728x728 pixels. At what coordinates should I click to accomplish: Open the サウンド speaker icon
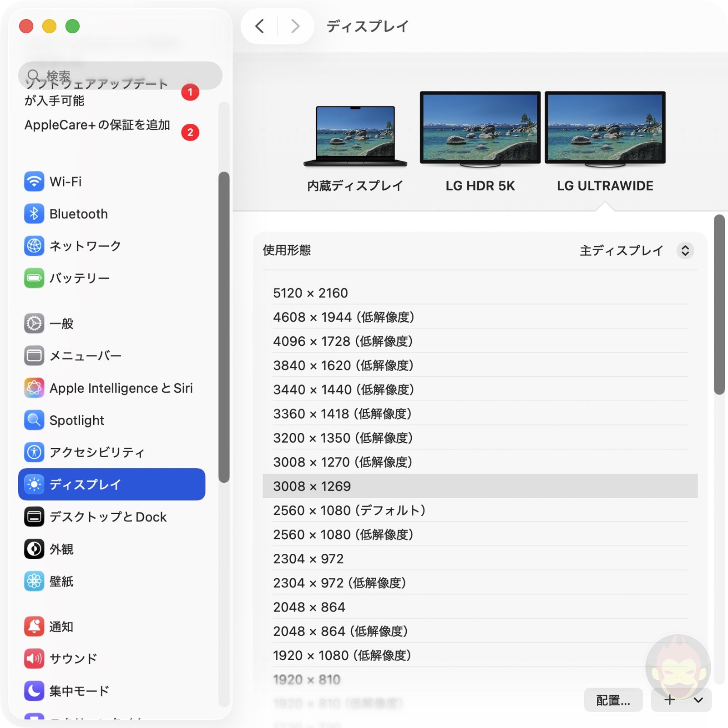pyautogui.click(x=34, y=658)
